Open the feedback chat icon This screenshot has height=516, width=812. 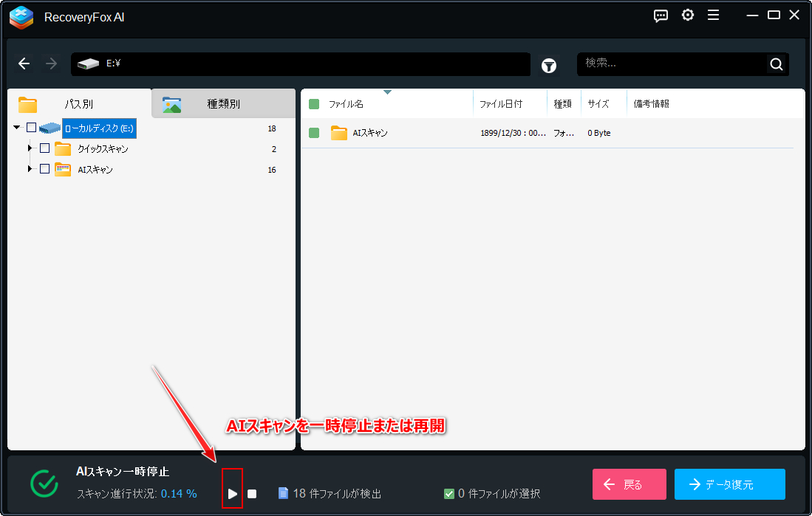click(x=661, y=16)
